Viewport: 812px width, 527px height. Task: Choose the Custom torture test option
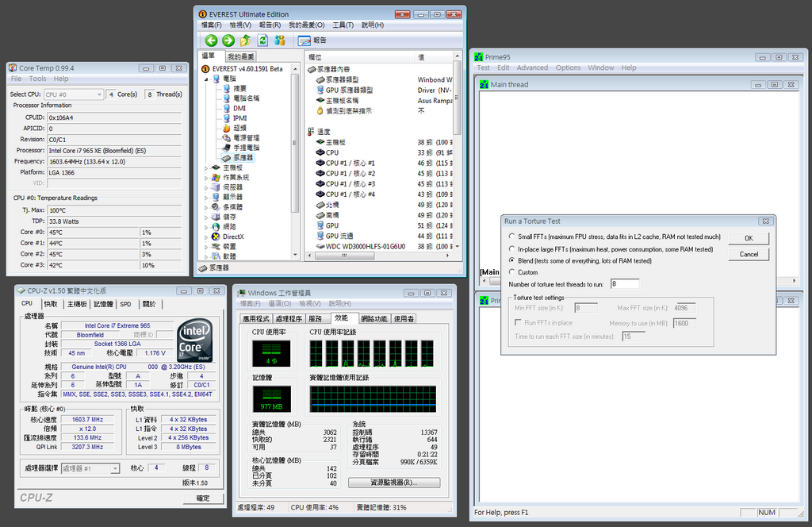pos(511,272)
